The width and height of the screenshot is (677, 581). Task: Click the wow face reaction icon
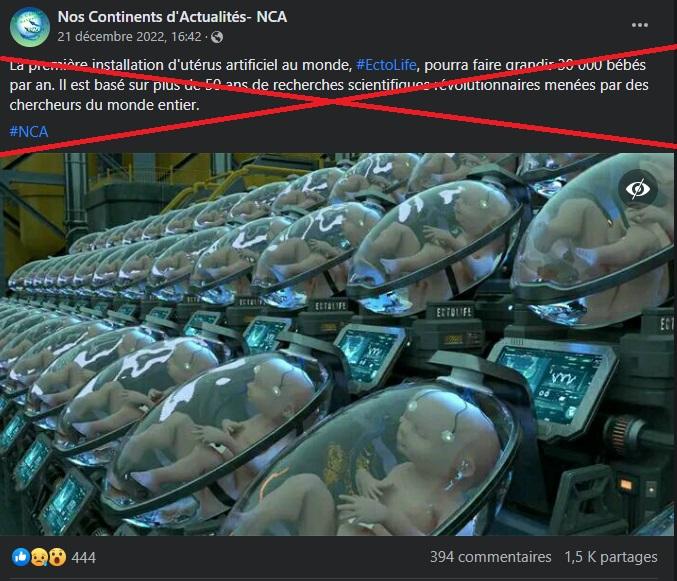point(57,557)
